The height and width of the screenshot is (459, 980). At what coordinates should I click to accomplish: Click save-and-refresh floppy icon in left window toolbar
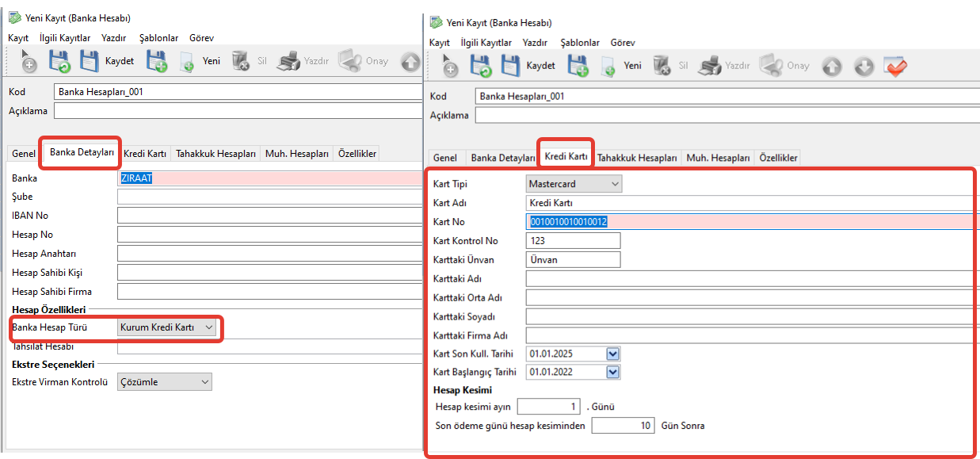pos(59,62)
